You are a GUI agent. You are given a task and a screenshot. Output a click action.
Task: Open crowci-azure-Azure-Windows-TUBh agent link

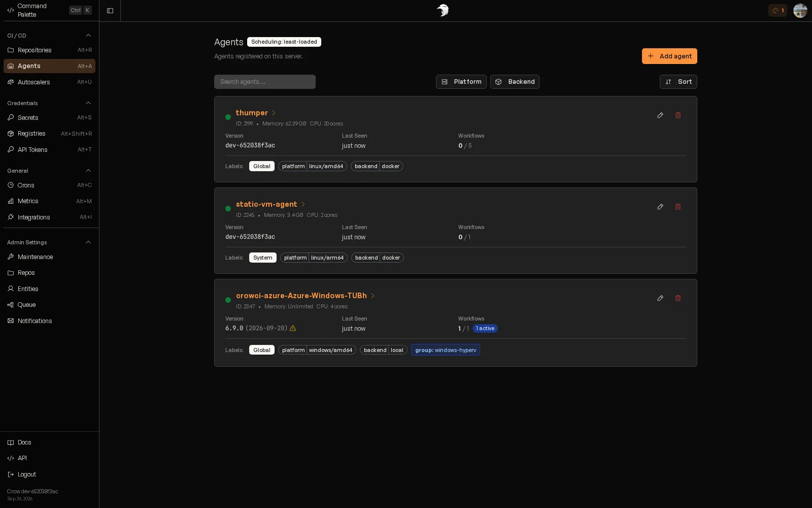305,296
